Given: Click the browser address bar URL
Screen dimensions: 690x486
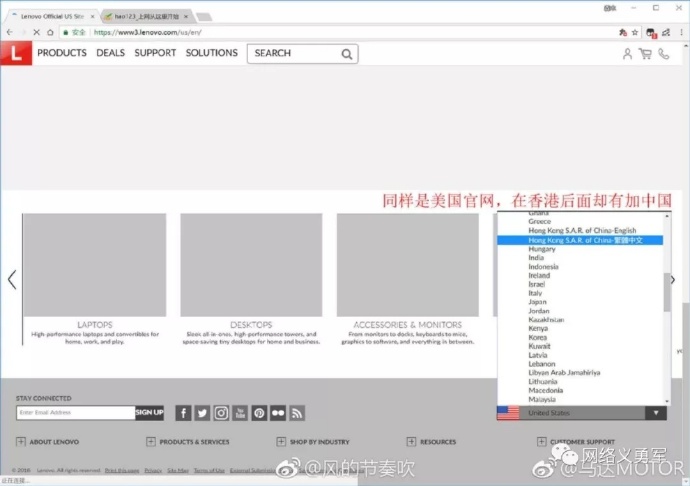Looking at the screenshot, I should pos(147,32).
